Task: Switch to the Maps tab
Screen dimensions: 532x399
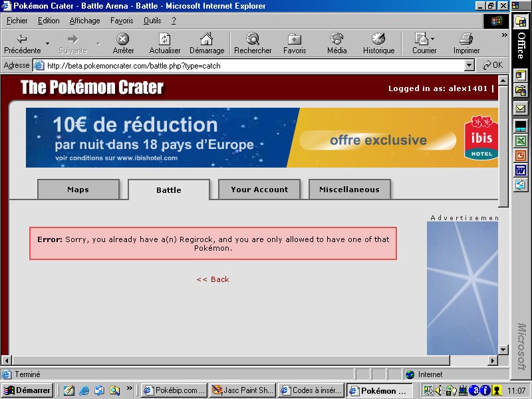Action: [x=78, y=190]
